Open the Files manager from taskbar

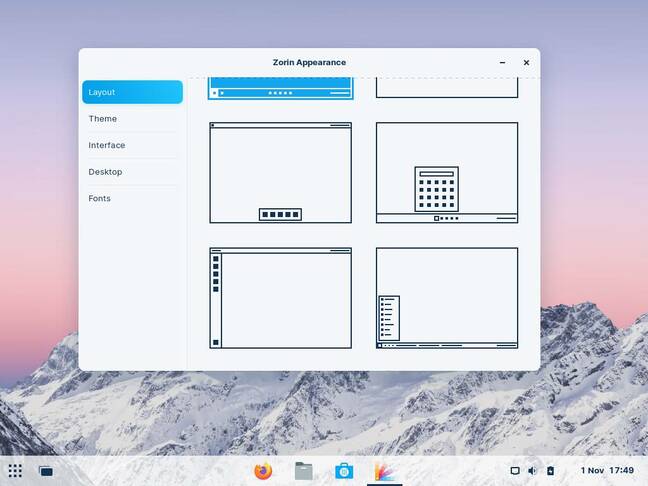[x=304, y=471]
